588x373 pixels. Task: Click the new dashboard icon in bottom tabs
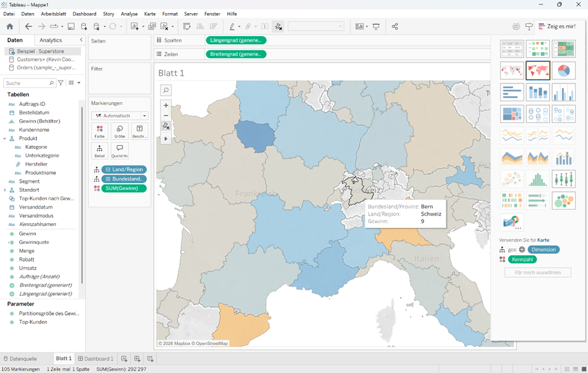coord(138,359)
